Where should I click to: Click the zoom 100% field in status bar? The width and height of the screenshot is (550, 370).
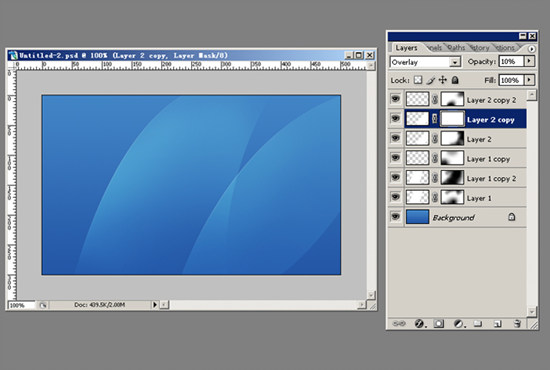pos(22,305)
